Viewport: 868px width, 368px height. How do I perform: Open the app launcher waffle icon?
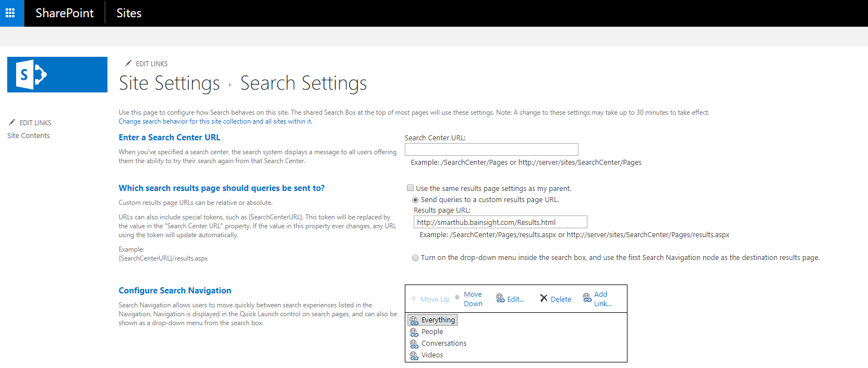click(10, 13)
